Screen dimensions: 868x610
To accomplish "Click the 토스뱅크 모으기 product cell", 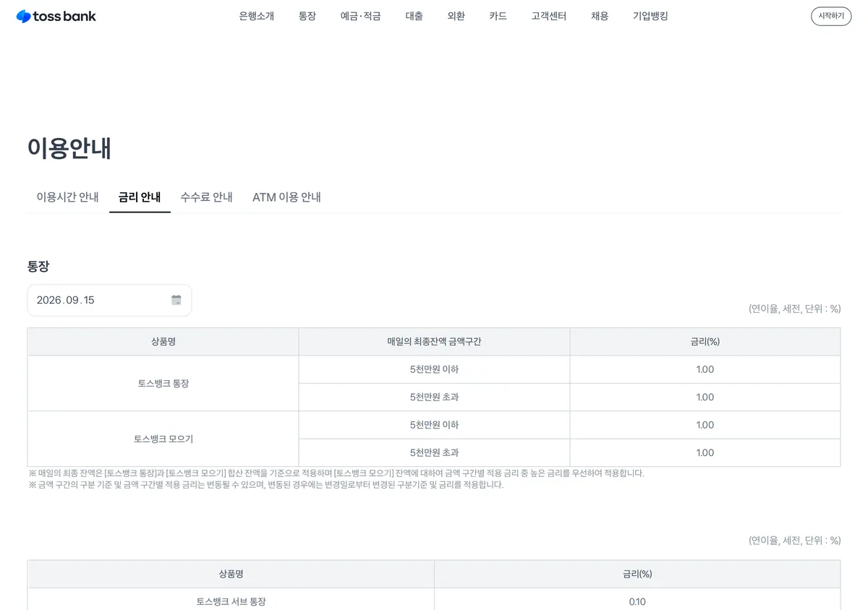I will point(163,439).
